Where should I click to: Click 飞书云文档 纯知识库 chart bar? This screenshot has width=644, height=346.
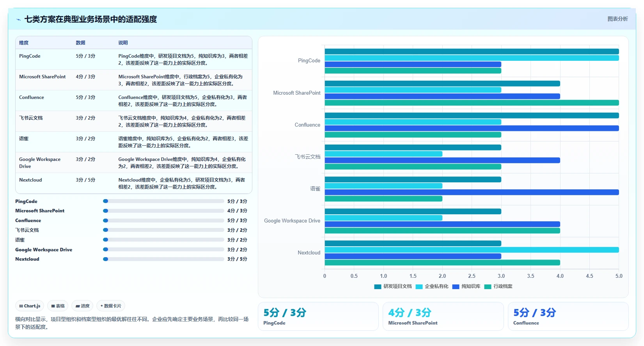(x=442, y=160)
